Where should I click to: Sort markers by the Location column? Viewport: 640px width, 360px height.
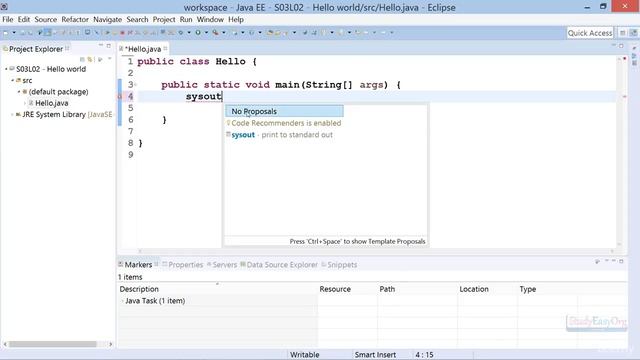click(487, 289)
